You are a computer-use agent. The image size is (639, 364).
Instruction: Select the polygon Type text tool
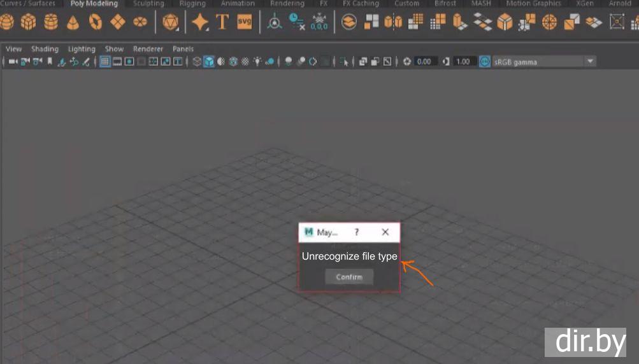click(x=222, y=23)
